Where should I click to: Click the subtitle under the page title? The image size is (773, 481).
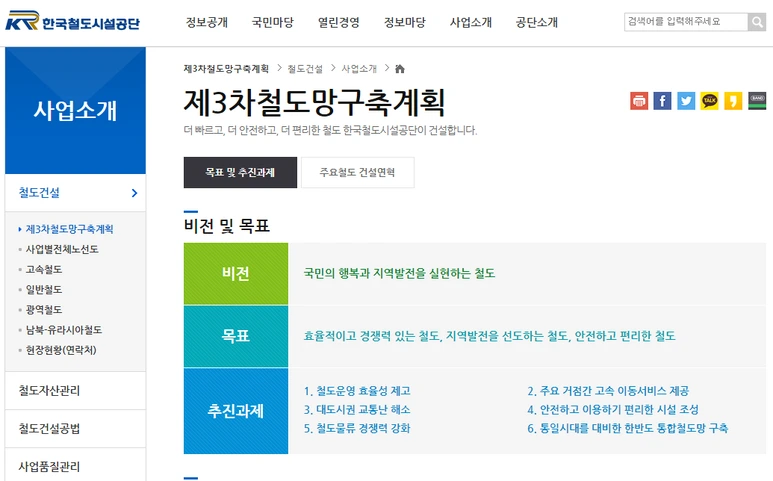(330, 130)
